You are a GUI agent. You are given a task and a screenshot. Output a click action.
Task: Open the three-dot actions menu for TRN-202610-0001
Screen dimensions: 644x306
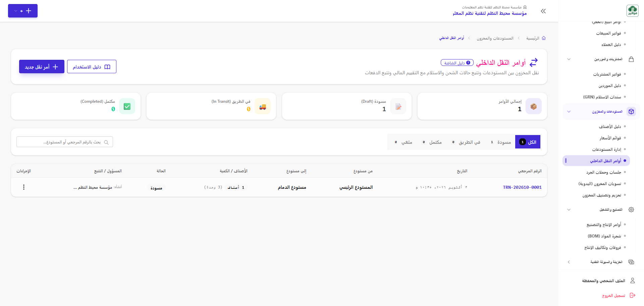click(24, 187)
